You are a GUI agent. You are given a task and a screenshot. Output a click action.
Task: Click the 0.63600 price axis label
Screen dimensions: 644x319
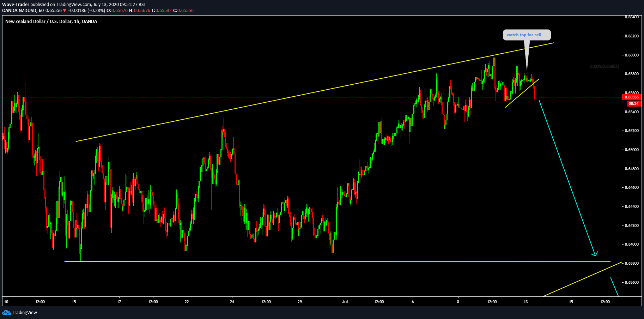pyautogui.click(x=632, y=282)
